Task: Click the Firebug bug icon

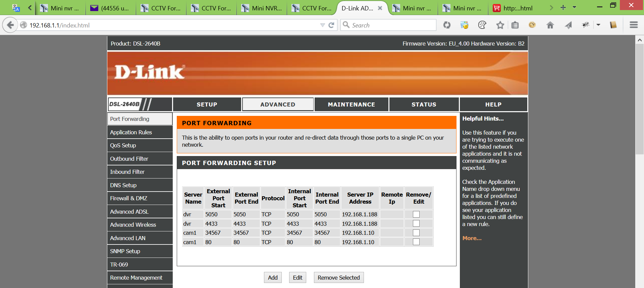Action: 586,25
